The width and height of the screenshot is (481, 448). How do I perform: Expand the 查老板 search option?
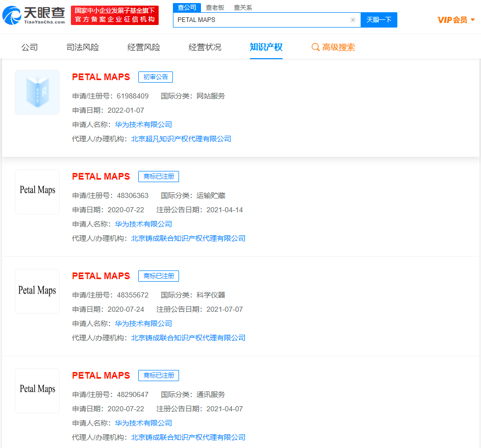216,7
